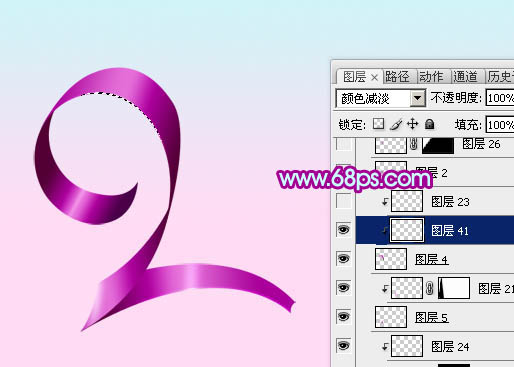Select the 图层 4 layer thumbnail

[391, 259]
